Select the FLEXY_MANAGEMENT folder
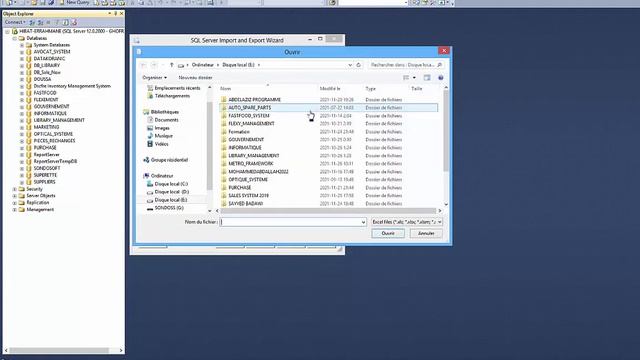This screenshot has width=640, height=360. [251, 124]
